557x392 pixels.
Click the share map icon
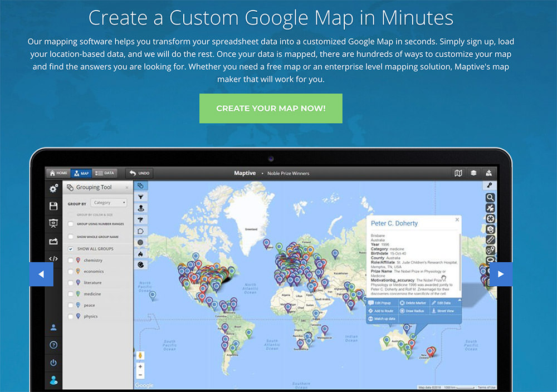click(x=53, y=242)
